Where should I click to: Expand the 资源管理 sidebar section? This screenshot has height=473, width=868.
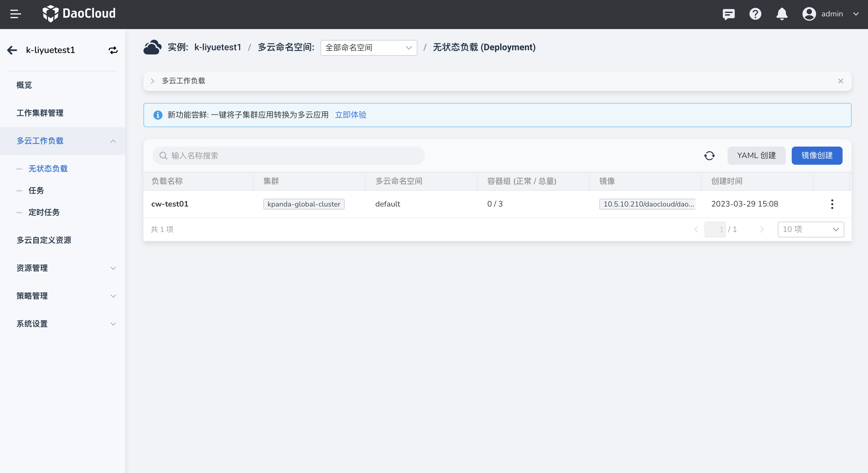click(x=63, y=268)
